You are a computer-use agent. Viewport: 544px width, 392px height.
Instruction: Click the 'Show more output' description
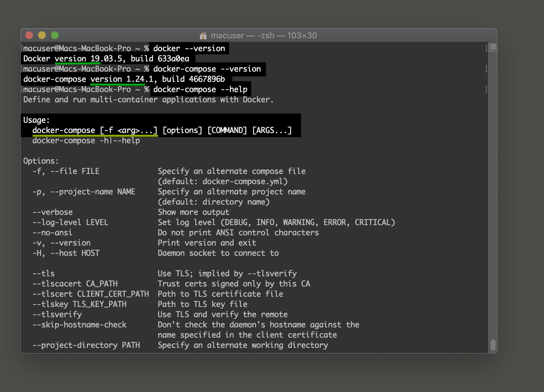point(194,212)
